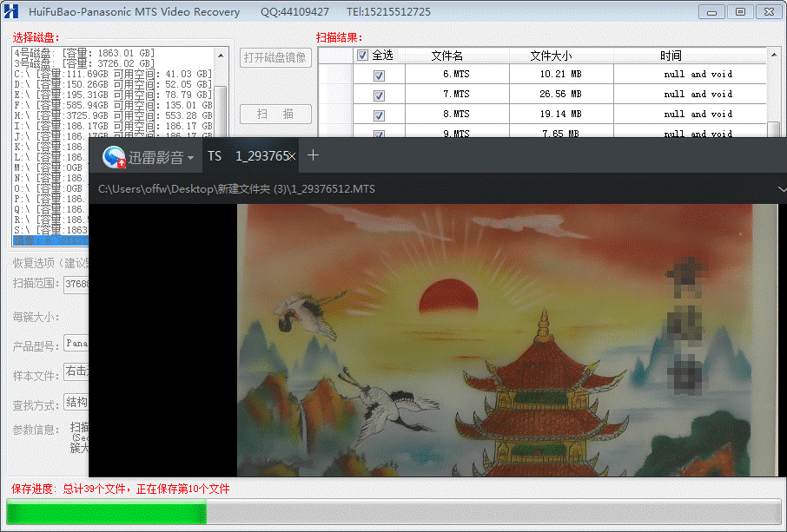Click the disk list scroll-up arrow
This screenshot has height=532, width=787.
221,54
